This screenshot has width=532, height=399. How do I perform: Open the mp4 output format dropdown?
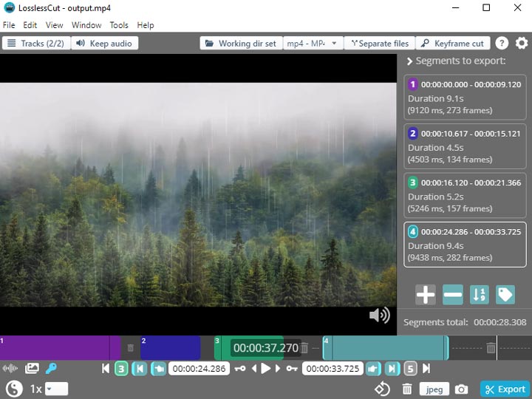(x=313, y=44)
